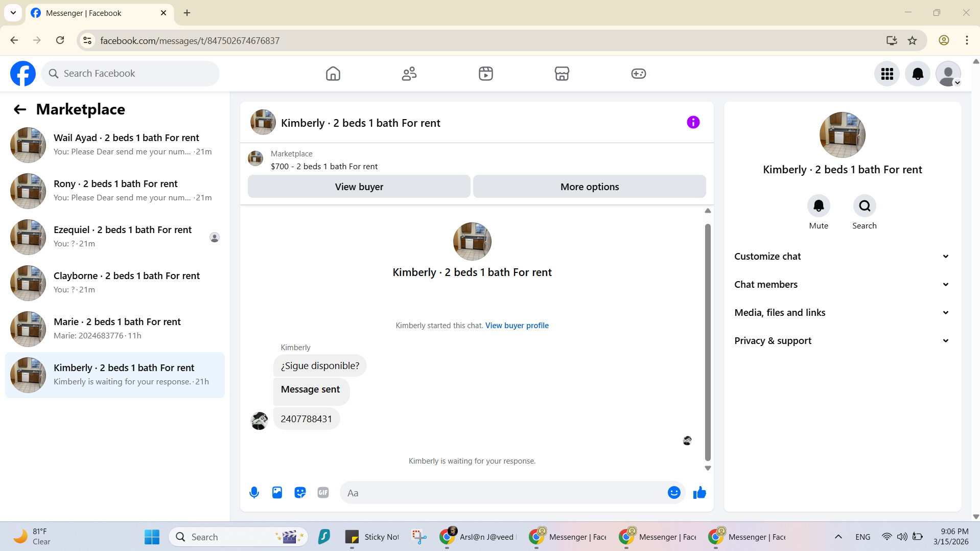Image resolution: width=980 pixels, height=551 pixels.
Task: View site information icon in address bar
Action: coord(87,40)
